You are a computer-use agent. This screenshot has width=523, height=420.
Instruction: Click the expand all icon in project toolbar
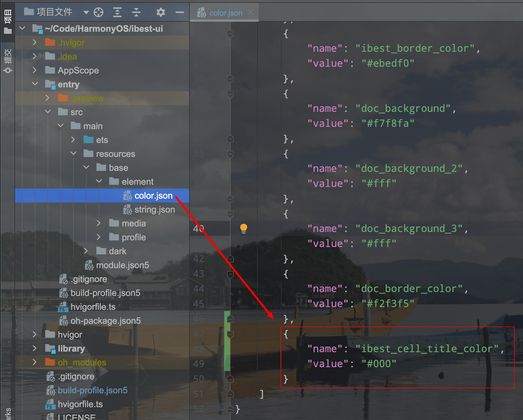(117, 12)
